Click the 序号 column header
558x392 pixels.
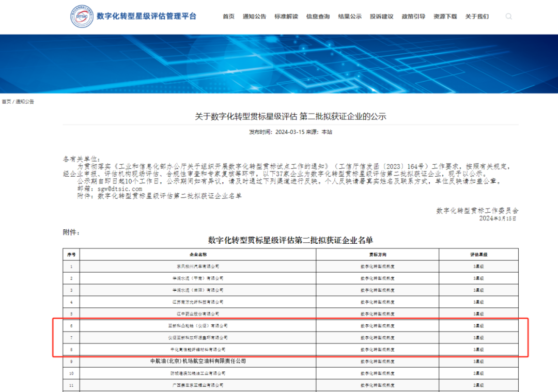pos(71,255)
